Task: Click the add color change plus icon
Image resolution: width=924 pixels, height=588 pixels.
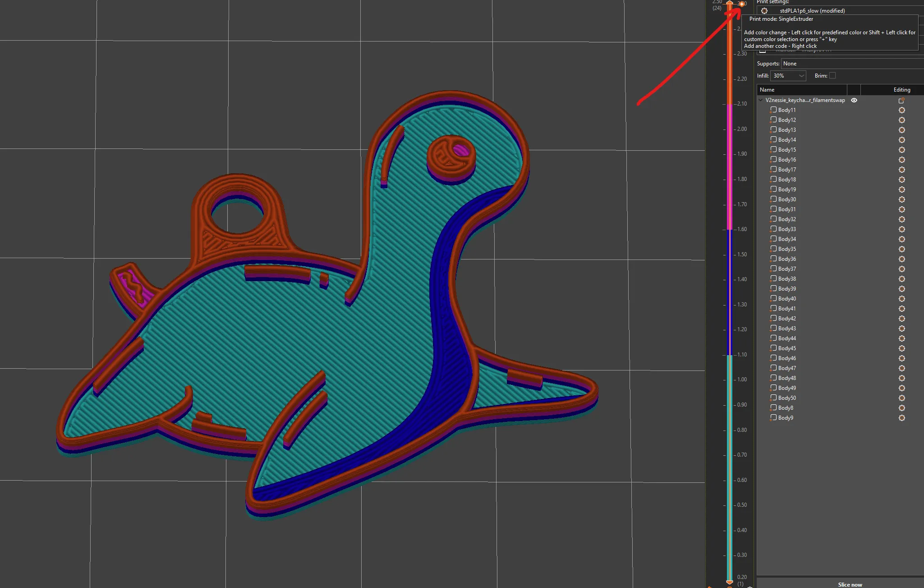Action: 741,4
